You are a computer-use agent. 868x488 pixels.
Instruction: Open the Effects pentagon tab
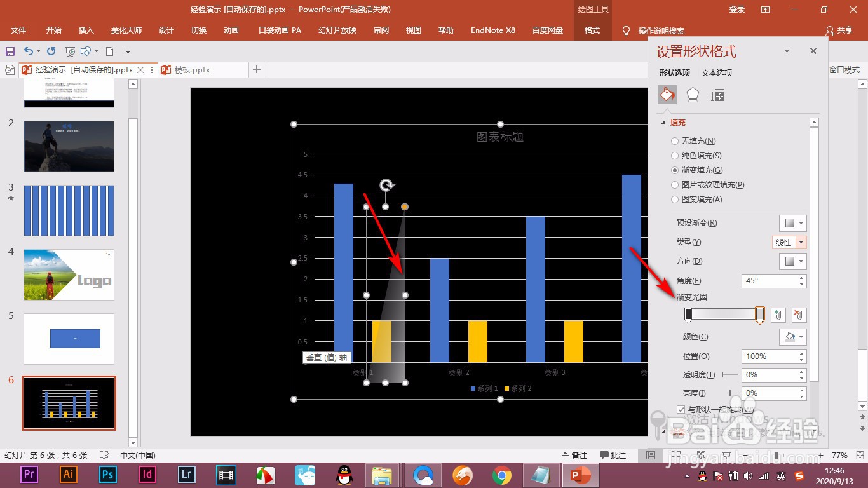point(693,95)
